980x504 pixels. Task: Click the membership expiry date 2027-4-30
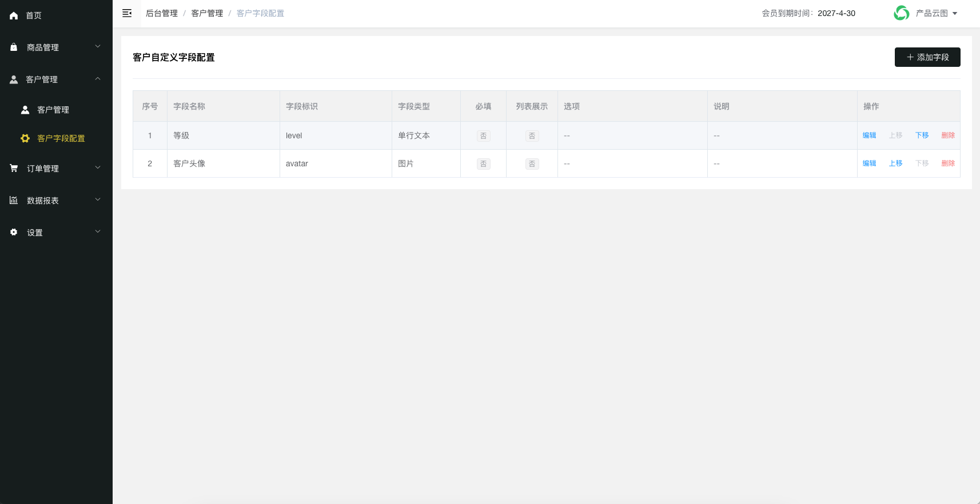point(836,13)
